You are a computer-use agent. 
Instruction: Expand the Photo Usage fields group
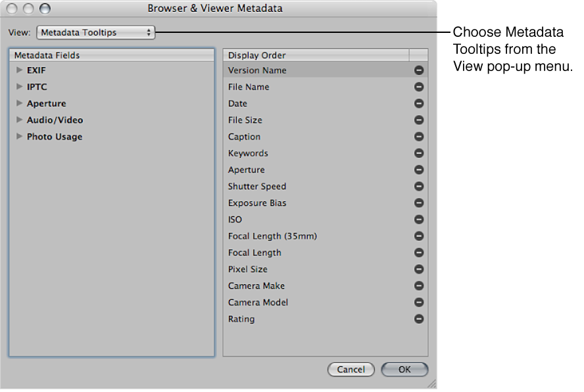(x=19, y=136)
